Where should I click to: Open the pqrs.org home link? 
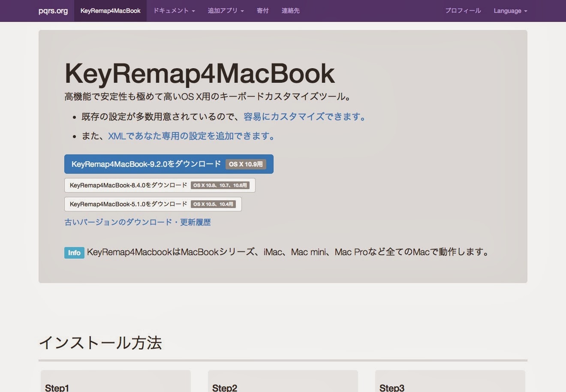53,11
